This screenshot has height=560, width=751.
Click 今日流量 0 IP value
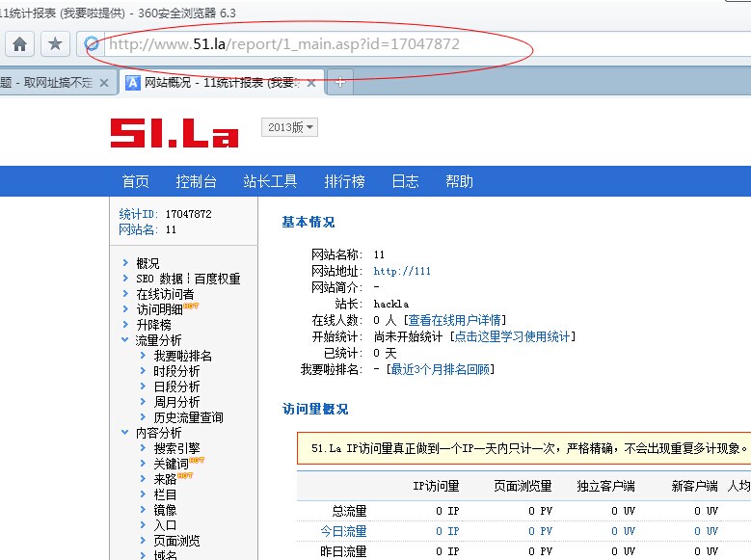447,531
